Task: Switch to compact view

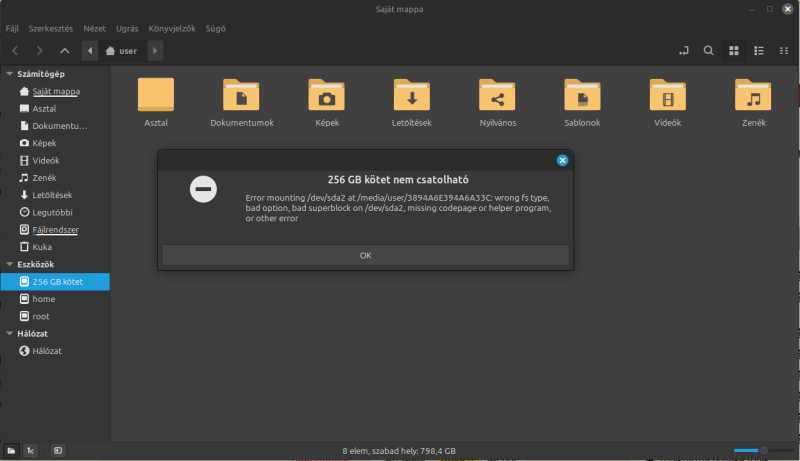Action: [x=784, y=50]
